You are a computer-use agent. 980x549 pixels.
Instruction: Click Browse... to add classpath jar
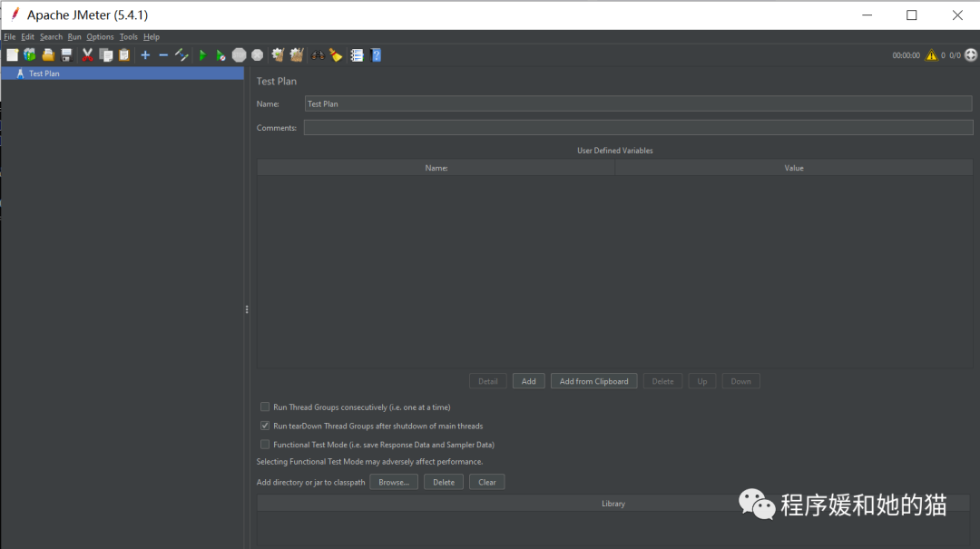click(394, 482)
